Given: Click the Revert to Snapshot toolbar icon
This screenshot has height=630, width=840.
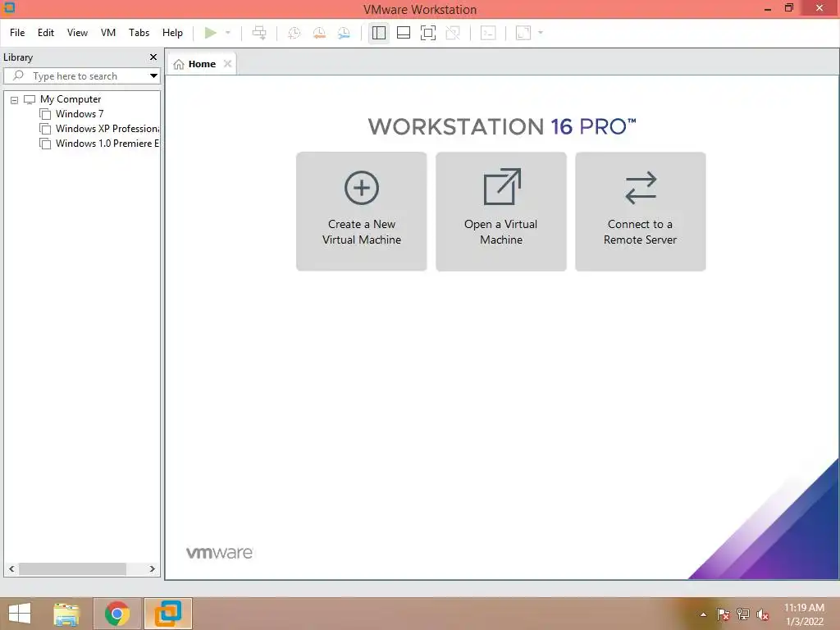Looking at the screenshot, I should point(319,33).
